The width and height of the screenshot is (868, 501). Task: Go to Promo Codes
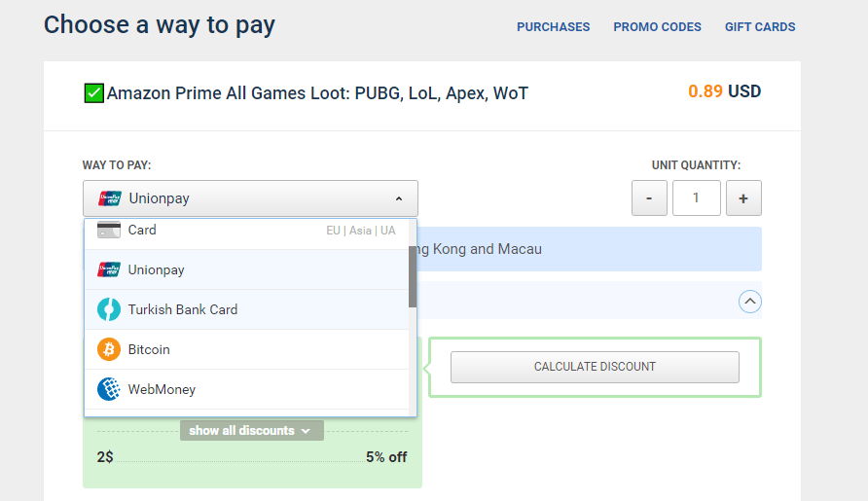tap(657, 27)
